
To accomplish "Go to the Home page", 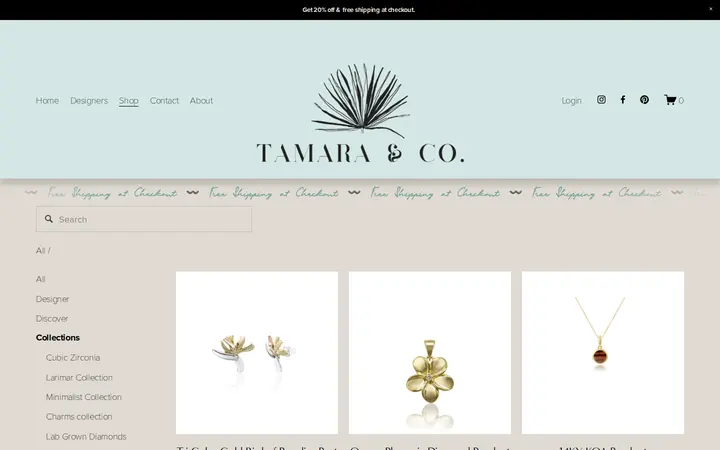I will pos(47,101).
